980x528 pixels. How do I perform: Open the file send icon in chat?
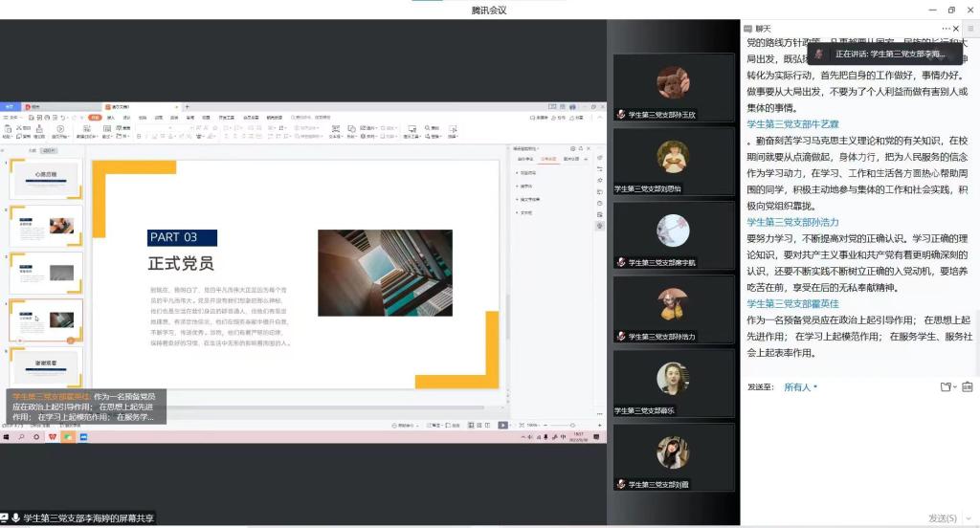coord(946,387)
